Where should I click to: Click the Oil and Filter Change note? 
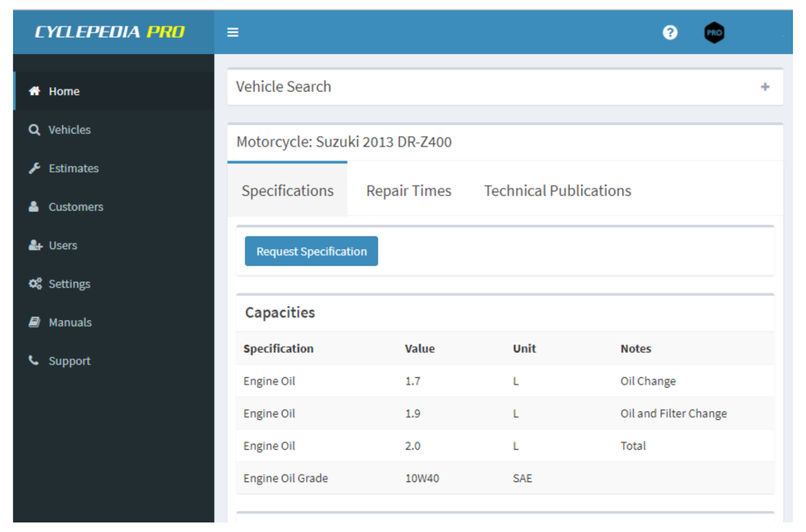tap(674, 414)
